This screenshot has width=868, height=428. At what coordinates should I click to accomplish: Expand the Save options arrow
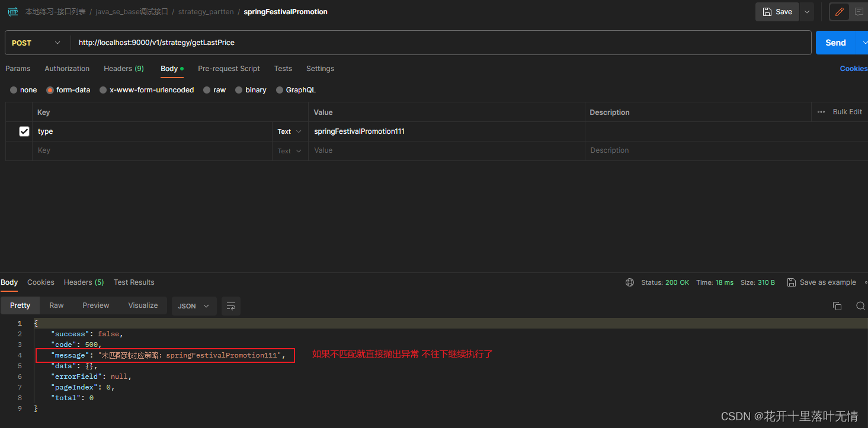pyautogui.click(x=807, y=12)
